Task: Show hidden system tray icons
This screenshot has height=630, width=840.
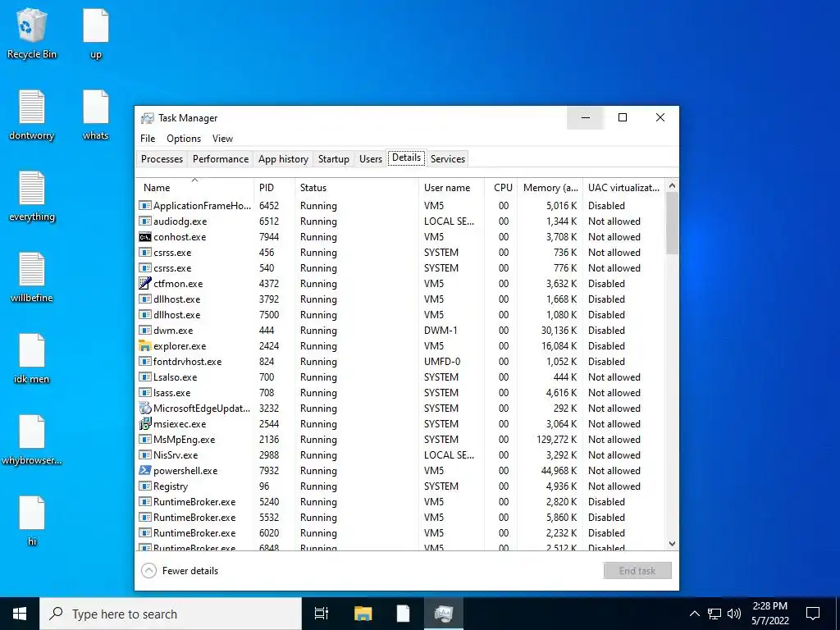Action: pyautogui.click(x=694, y=614)
